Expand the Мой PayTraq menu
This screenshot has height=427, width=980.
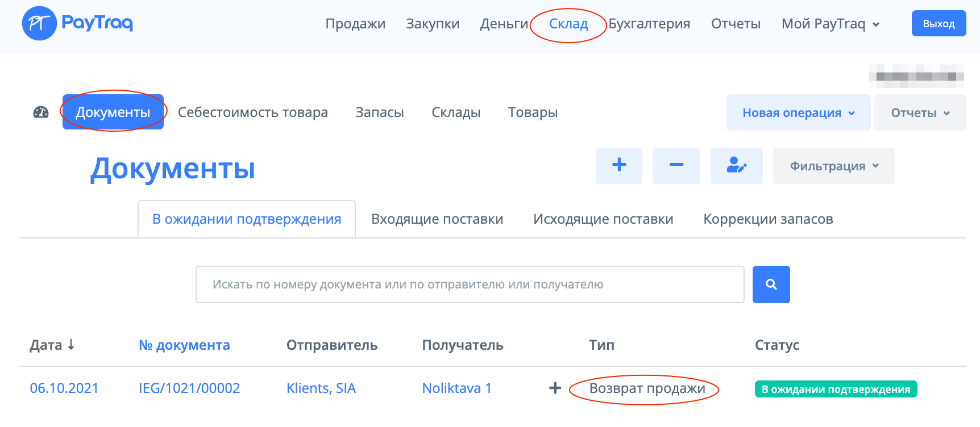click(830, 24)
